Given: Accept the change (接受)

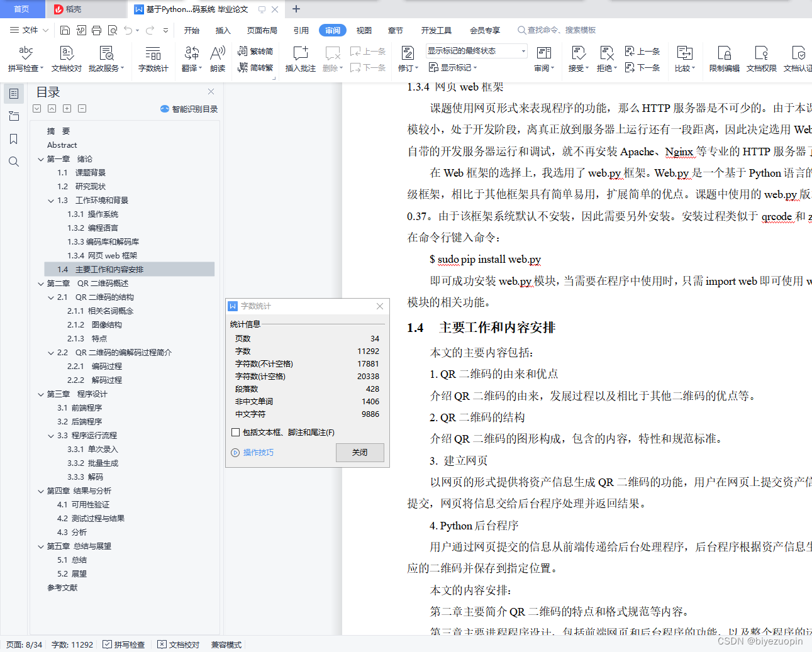Looking at the screenshot, I should pyautogui.click(x=578, y=58).
